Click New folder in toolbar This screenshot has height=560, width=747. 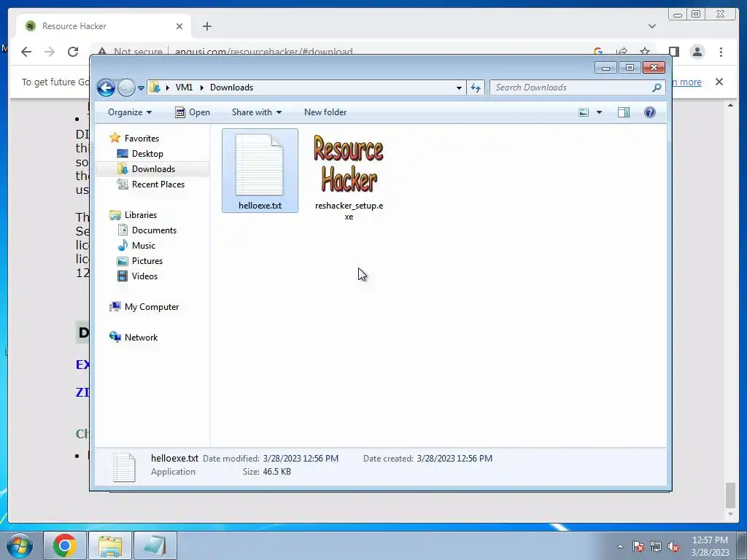tap(325, 112)
